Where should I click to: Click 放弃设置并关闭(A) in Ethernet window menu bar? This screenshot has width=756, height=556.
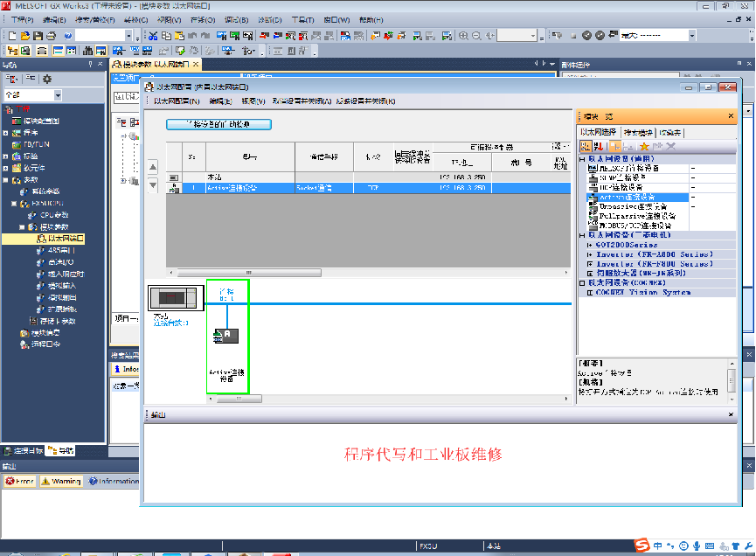pos(302,101)
